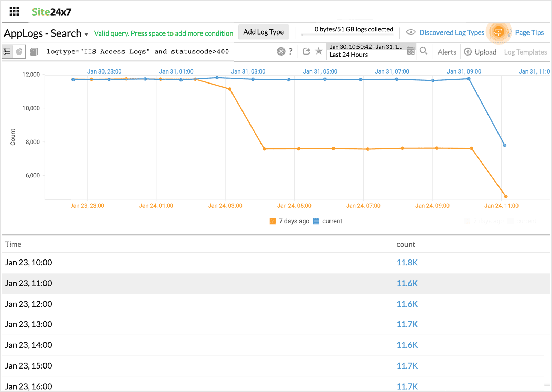Open the calendar date picker
Screen dimensions: 552x392
[411, 51]
